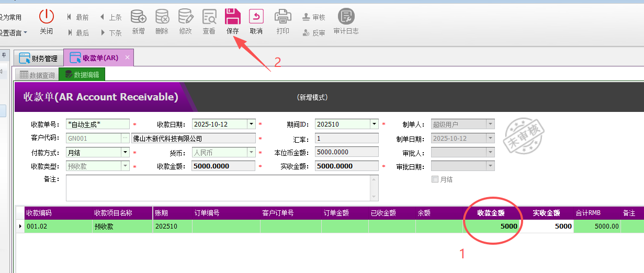Click the customer name field 佛山木新代科技有限公司
Viewport: 644px width, 273px height.
[x=194, y=138]
